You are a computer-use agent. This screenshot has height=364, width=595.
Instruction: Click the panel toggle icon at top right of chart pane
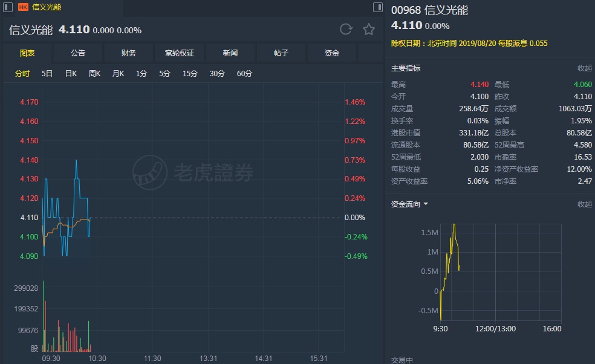point(378,7)
